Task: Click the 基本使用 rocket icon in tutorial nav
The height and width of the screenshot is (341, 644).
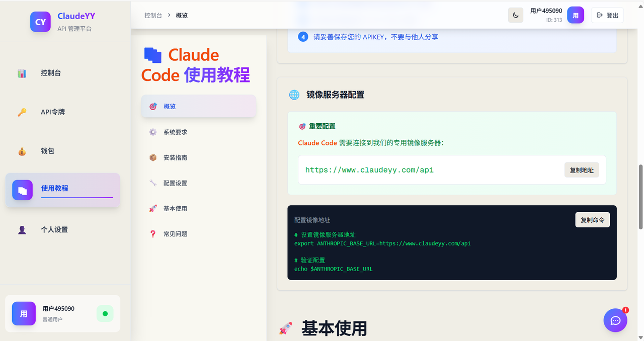Action: [x=153, y=208]
